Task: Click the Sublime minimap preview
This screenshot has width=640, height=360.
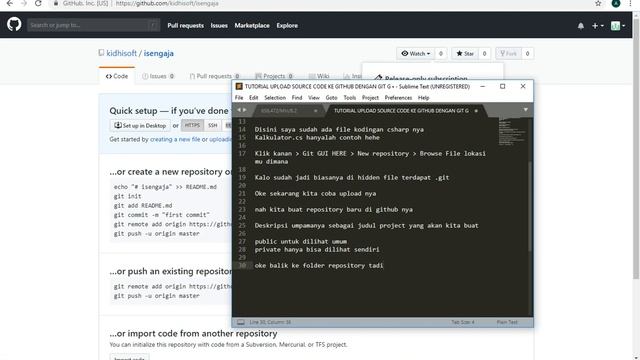Action: coord(512,132)
